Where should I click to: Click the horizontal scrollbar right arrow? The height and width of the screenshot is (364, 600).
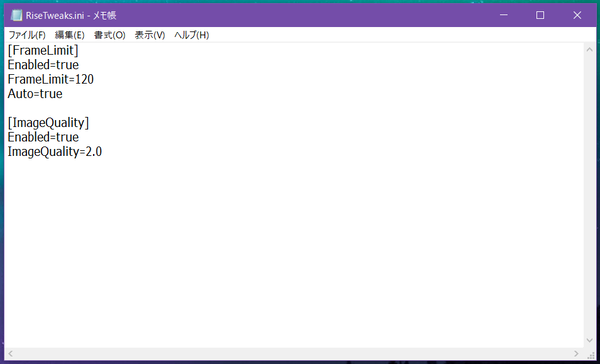pos(576,353)
